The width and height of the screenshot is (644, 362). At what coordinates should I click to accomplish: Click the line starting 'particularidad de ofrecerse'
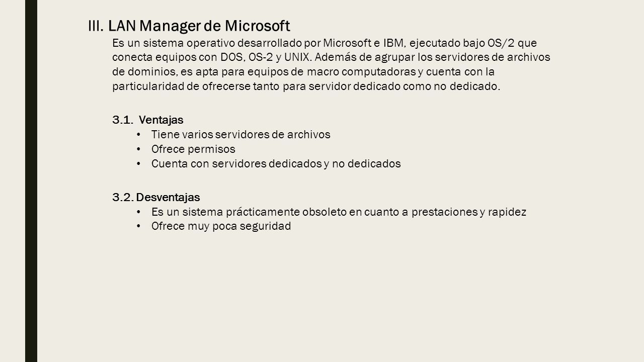(306, 86)
